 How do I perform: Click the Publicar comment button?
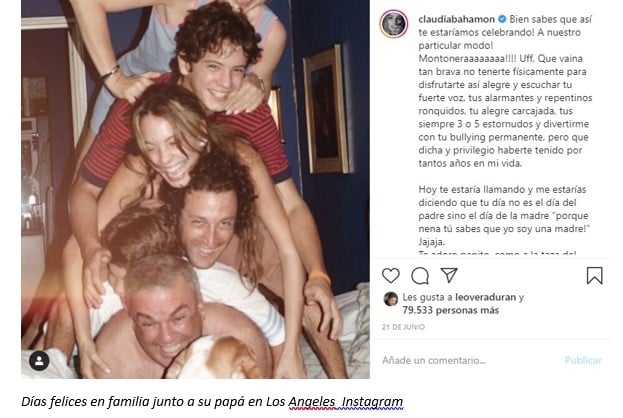583,360
